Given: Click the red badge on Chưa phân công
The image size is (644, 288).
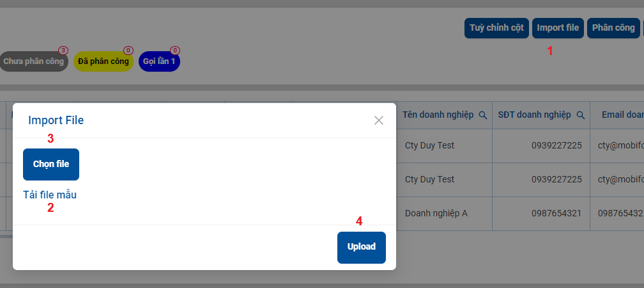Looking at the screenshot, I should (63, 51).
